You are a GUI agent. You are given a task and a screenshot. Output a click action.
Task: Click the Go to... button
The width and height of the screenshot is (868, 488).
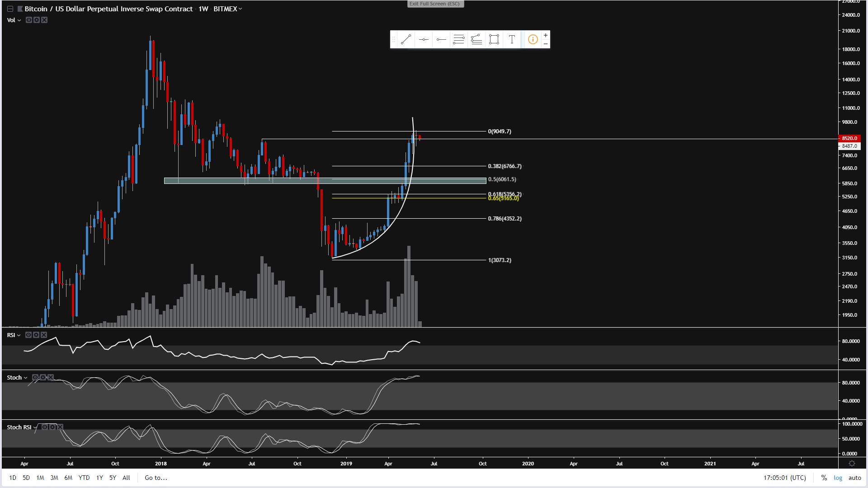point(156,478)
